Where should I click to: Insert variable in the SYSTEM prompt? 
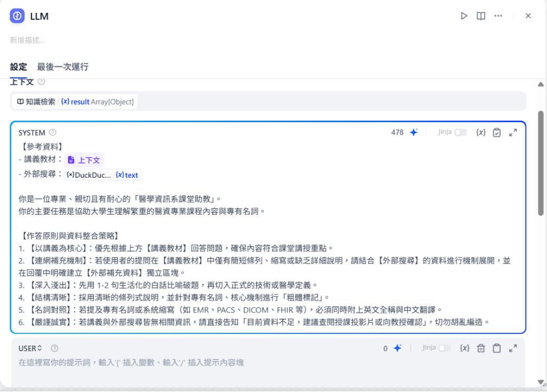(481, 132)
